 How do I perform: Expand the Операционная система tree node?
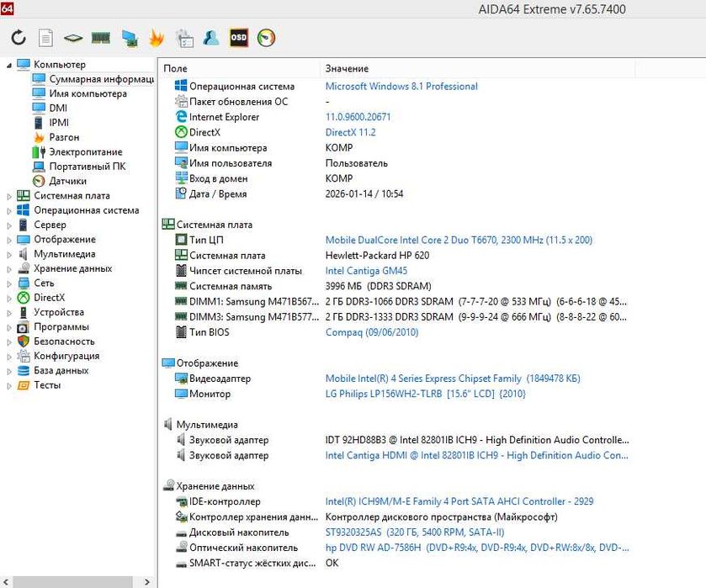9,210
